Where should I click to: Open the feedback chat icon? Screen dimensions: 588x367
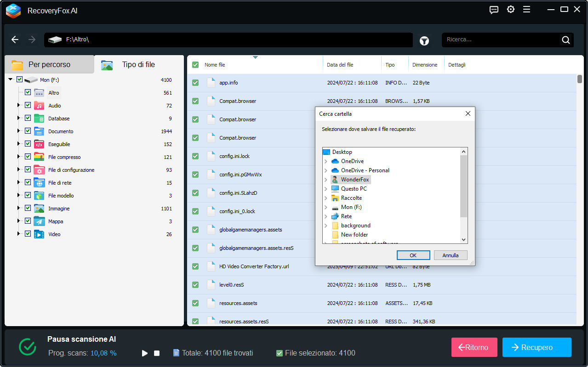[494, 10]
